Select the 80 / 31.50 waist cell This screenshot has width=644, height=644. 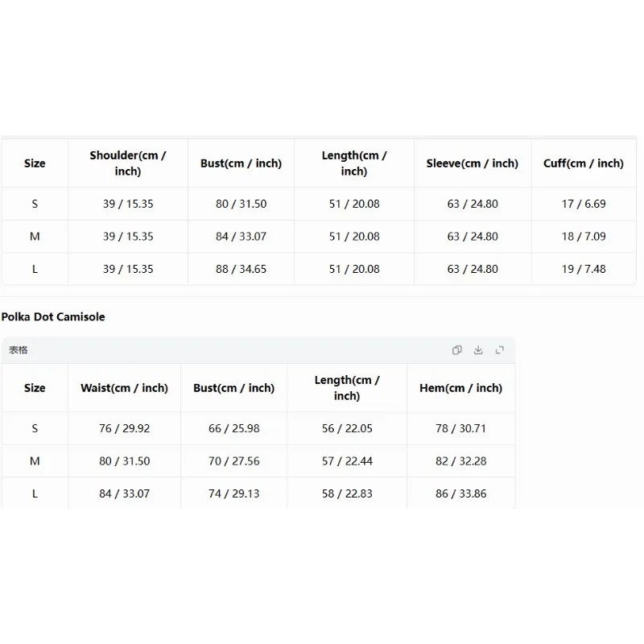(125, 460)
